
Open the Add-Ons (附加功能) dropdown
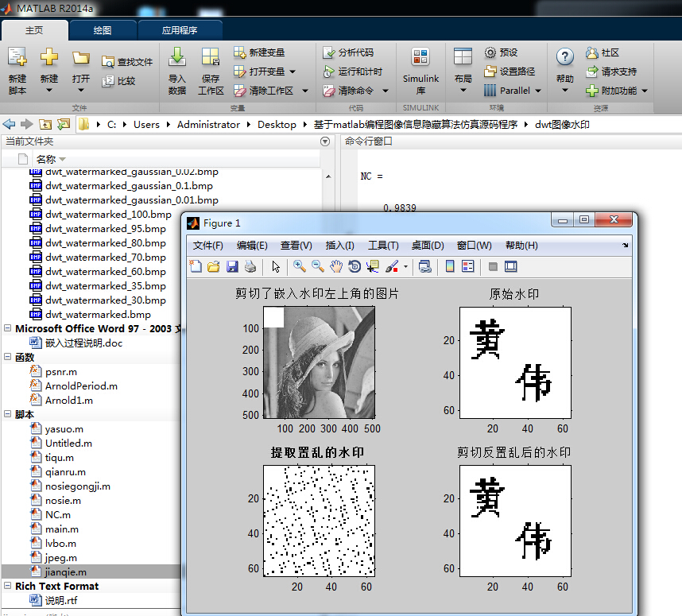point(645,91)
